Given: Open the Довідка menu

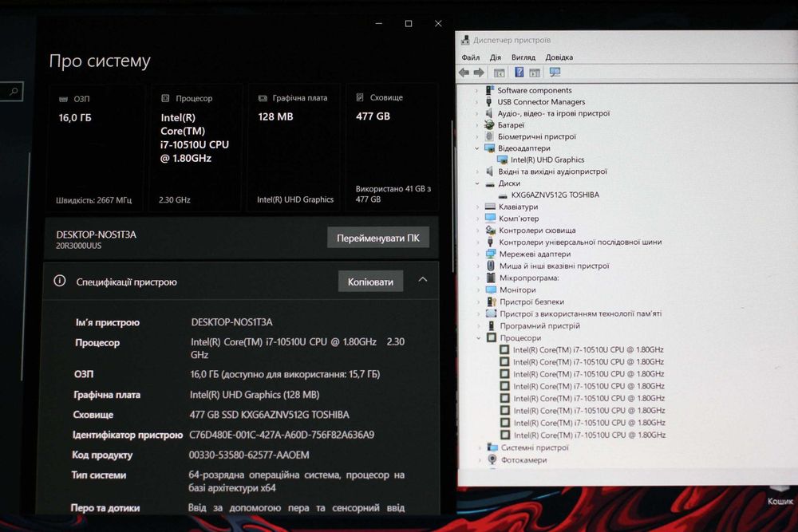Looking at the screenshot, I should click(559, 57).
